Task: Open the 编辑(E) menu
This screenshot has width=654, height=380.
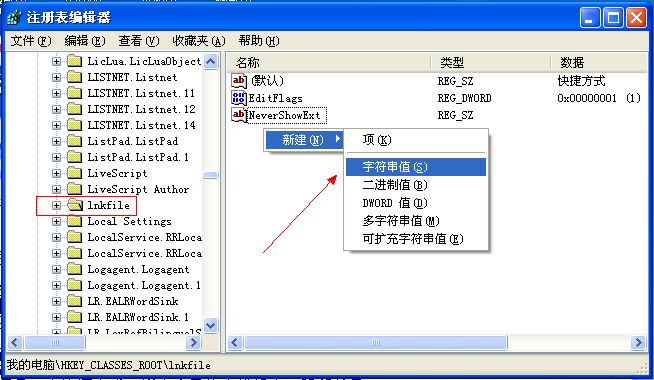Action: [85, 41]
